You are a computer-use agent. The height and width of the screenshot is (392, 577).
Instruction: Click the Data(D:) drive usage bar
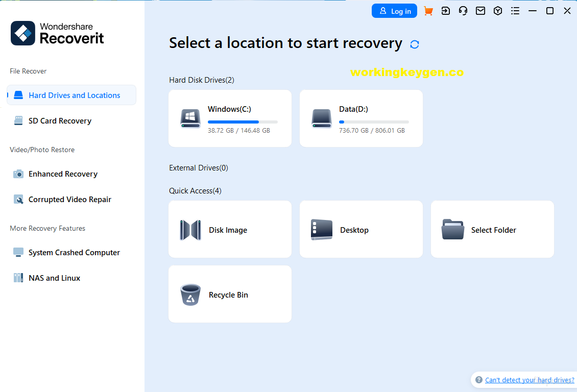coord(374,121)
